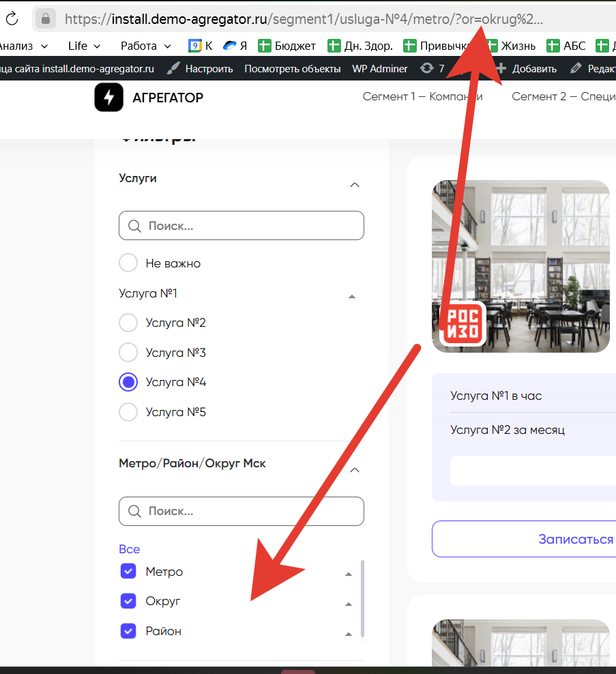Collapse the Услуги filter section
Viewport: 616px width, 674px height.
(x=353, y=185)
